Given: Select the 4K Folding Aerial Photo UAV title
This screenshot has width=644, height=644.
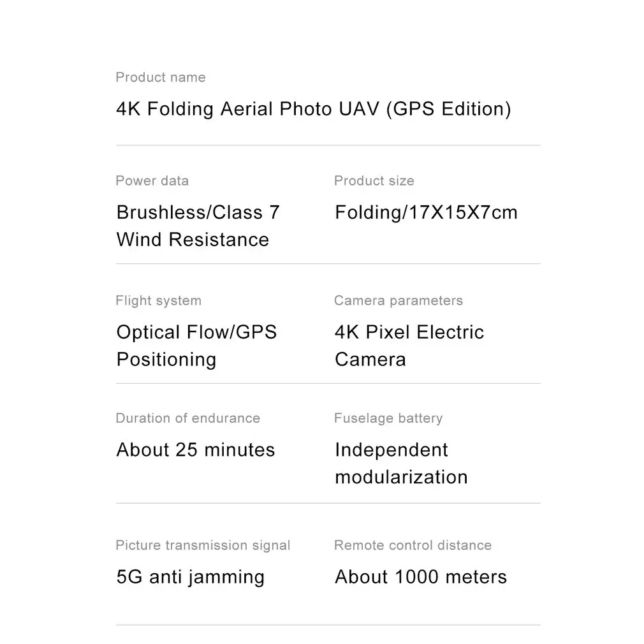Looking at the screenshot, I should (313, 109).
